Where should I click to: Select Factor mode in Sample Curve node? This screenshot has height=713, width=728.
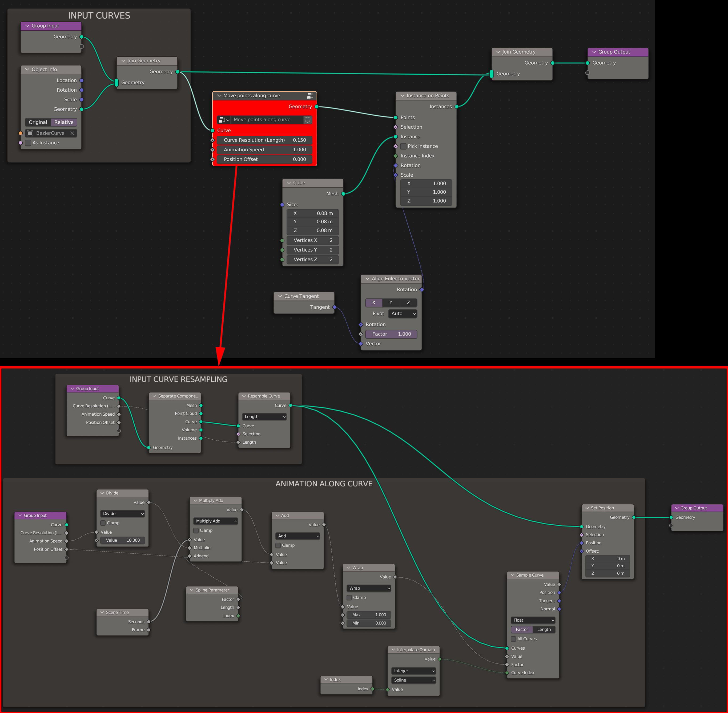coord(522,630)
